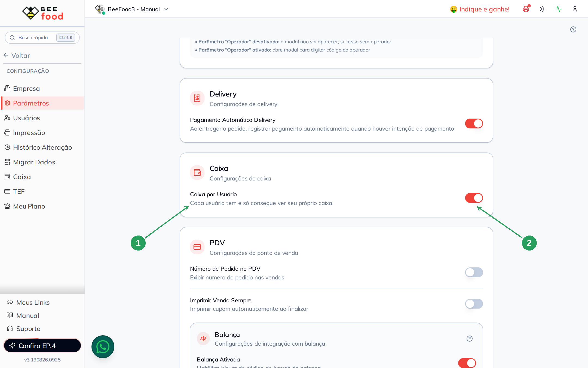Toggle light theme sun icon
This screenshot has height=368, width=588.
542,9
